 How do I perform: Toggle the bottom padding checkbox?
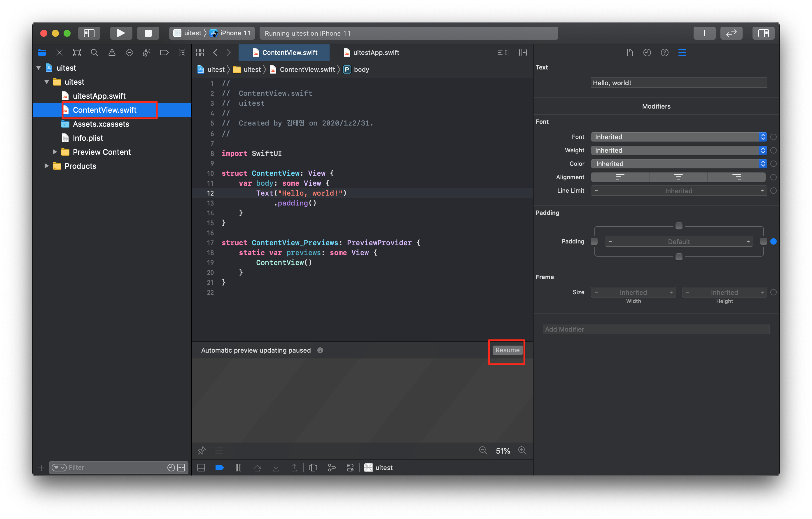[679, 257]
